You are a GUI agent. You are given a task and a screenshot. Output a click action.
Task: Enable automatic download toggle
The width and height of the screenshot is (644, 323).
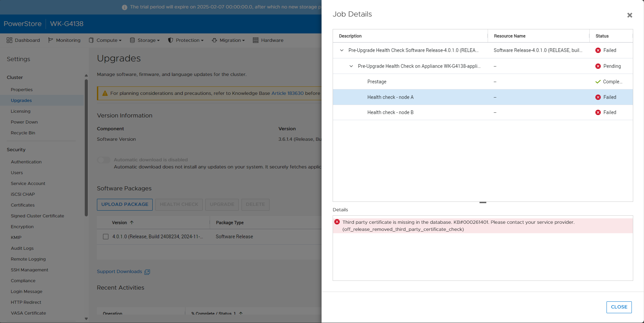[x=104, y=160]
